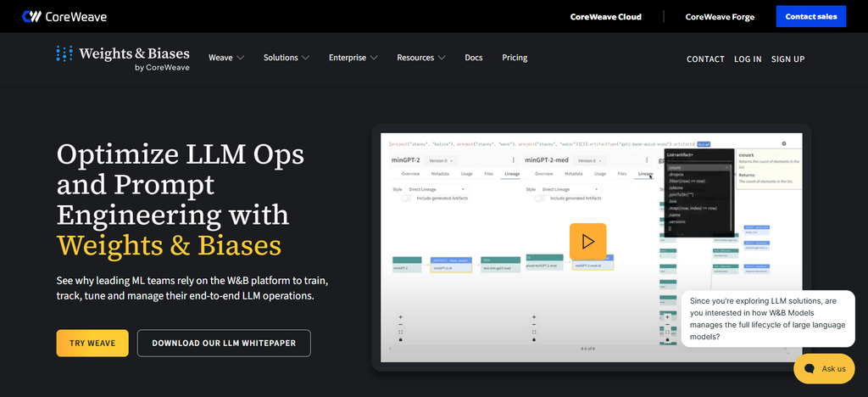Expand the Resources menu
Screen dimensions: 868x397
421,58
